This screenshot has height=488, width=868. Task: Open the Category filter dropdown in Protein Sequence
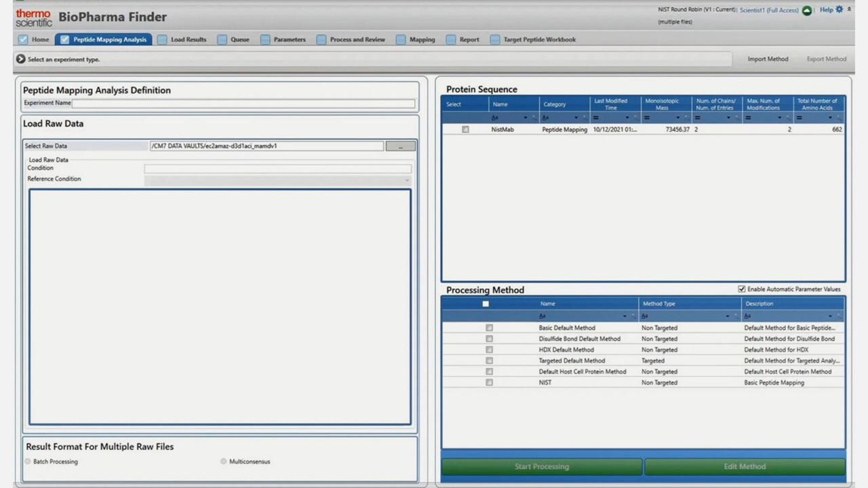[576, 118]
